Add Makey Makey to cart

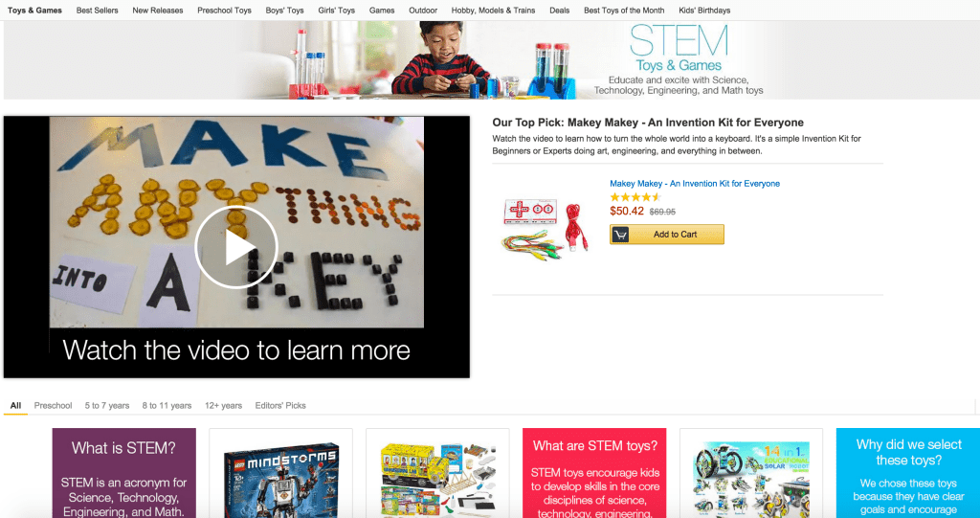point(667,235)
